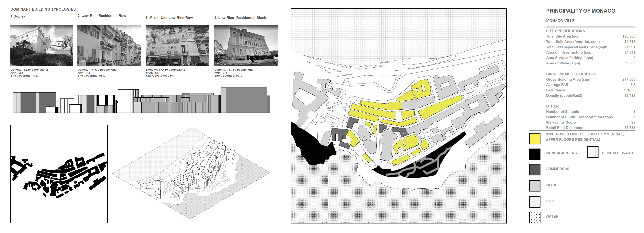
Task: Click 'Number of Public Transportation Stops' label
Action: 579,117
